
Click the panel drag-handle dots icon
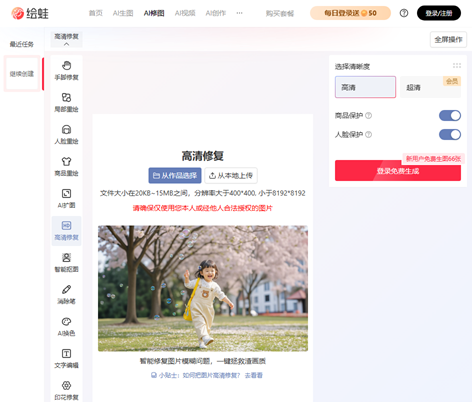[x=457, y=66]
